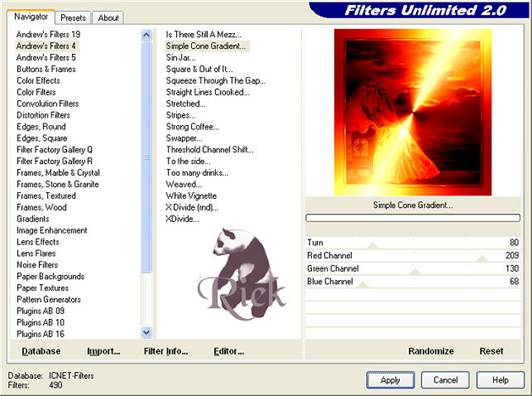Choose the Color Filters category
532x396 pixels.
coord(36,92)
